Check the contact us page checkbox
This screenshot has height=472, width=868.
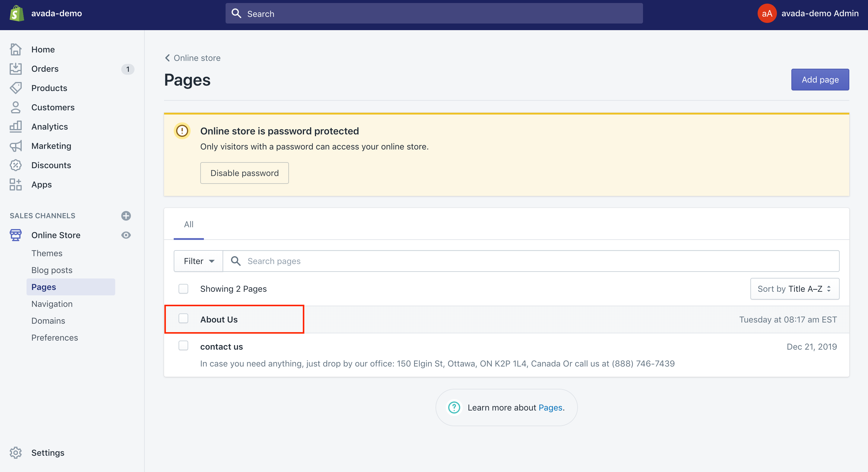[184, 346]
